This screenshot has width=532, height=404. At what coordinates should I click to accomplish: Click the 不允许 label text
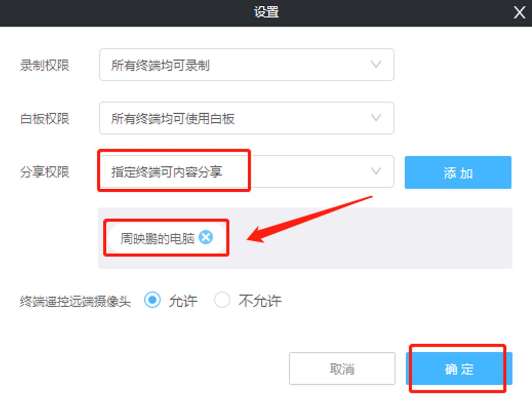click(260, 301)
